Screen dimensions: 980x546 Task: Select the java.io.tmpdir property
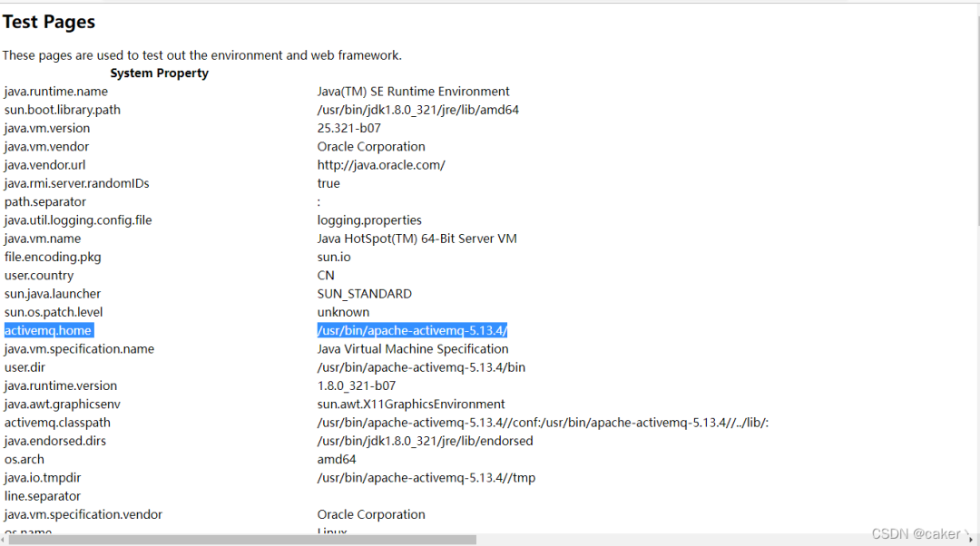43,478
